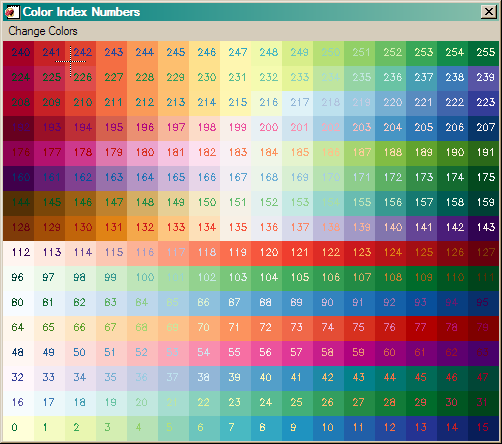Open the Change Colors menu
The image size is (502, 444).
coord(43,31)
